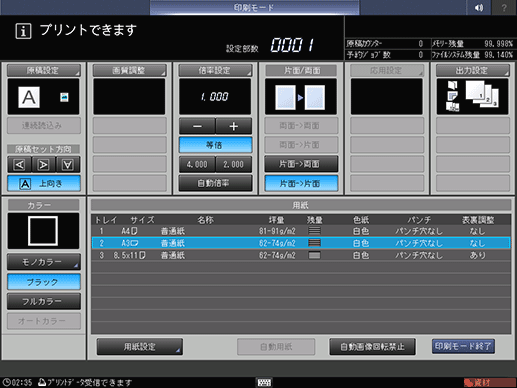Click the speaker volume icon
Screen dimensions: 517x388
[x=478, y=8]
